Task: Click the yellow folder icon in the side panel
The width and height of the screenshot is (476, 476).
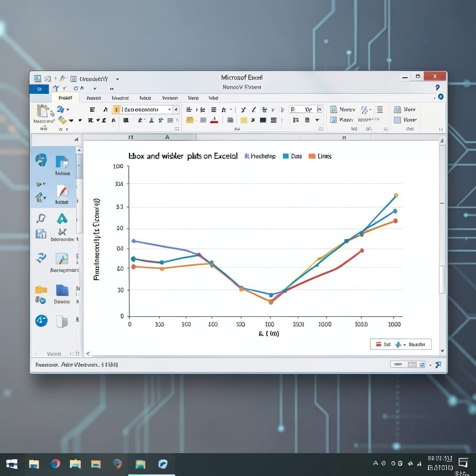Action: click(41, 290)
